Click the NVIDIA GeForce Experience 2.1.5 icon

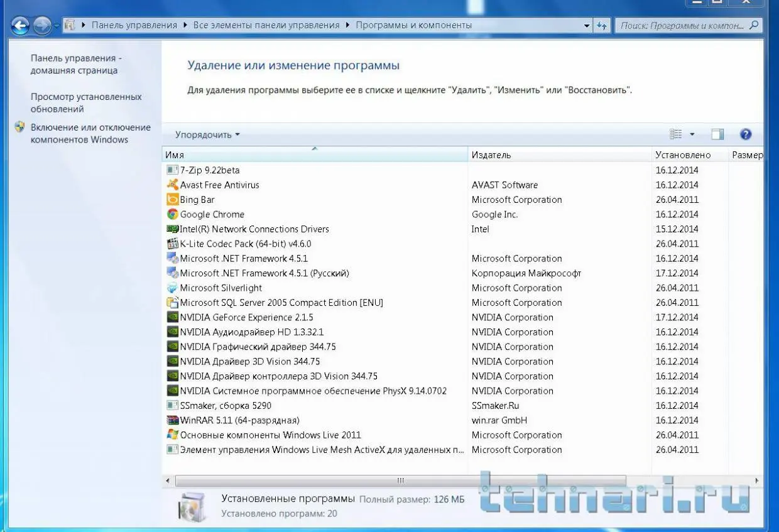tap(172, 317)
